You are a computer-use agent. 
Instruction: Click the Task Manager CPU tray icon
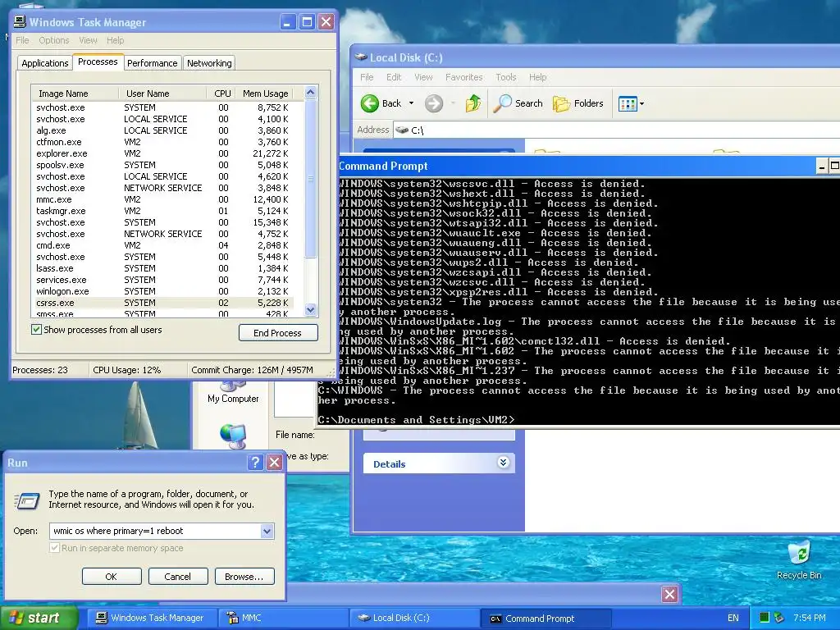(x=765, y=618)
